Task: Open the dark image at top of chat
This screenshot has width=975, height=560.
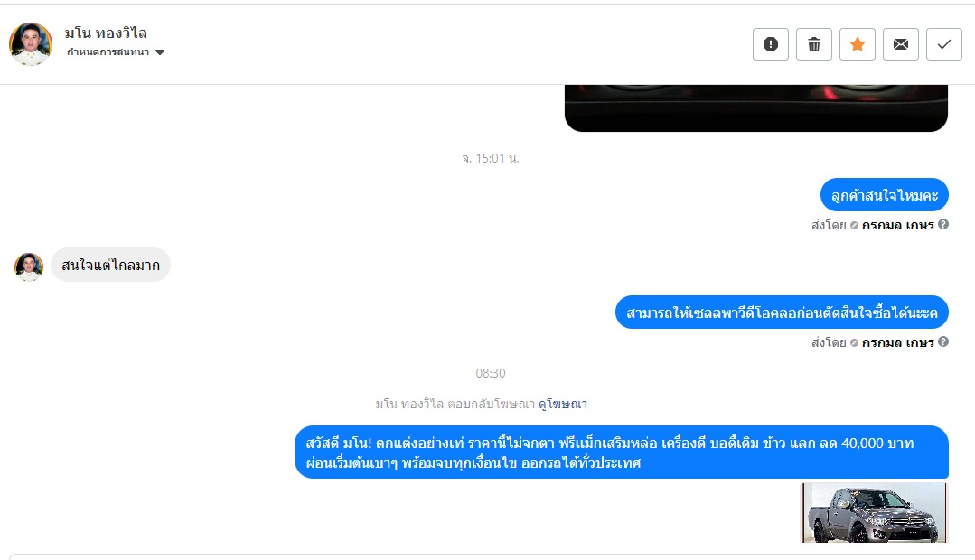Action: 756,108
